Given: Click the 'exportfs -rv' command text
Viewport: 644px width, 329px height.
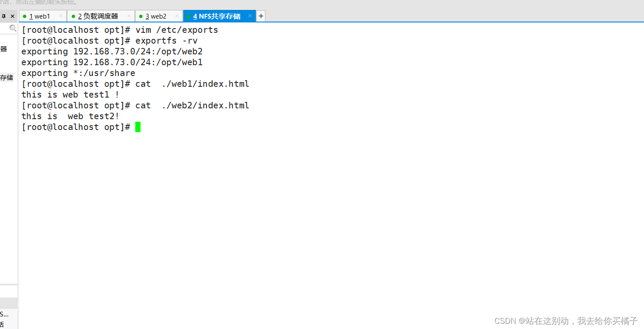Looking at the screenshot, I should pyautogui.click(x=166, y=41).
